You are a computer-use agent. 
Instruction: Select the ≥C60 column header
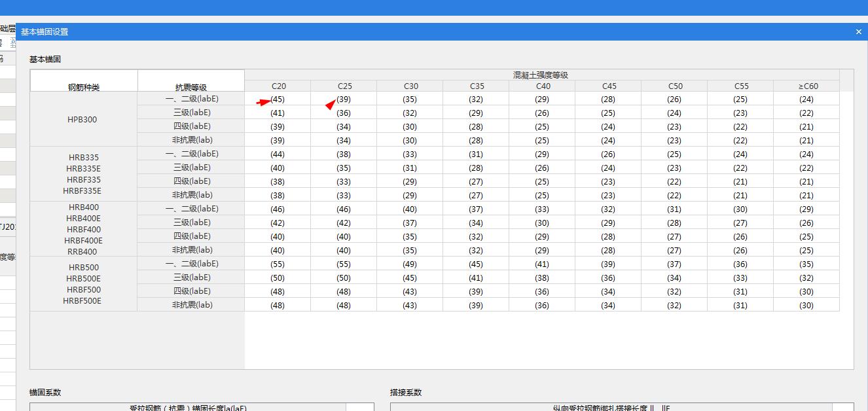pos(807,86)
